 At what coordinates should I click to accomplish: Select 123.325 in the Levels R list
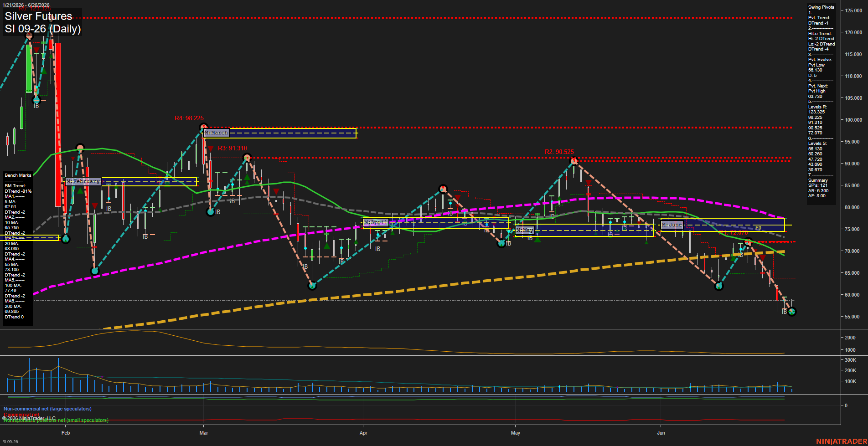[x=816, y=112]
